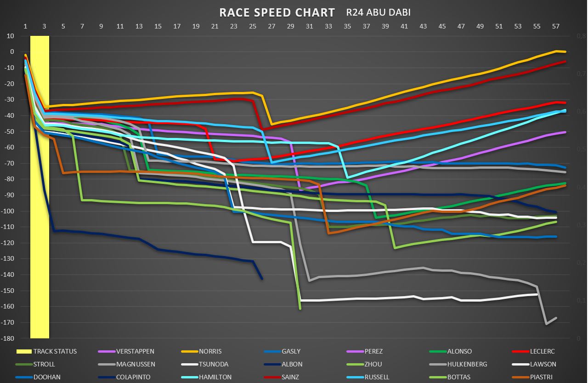Screen dimensions: 588x383
Task: Click the yellow TRACK STATUS legend swatch
Action: tap(23, 351)
